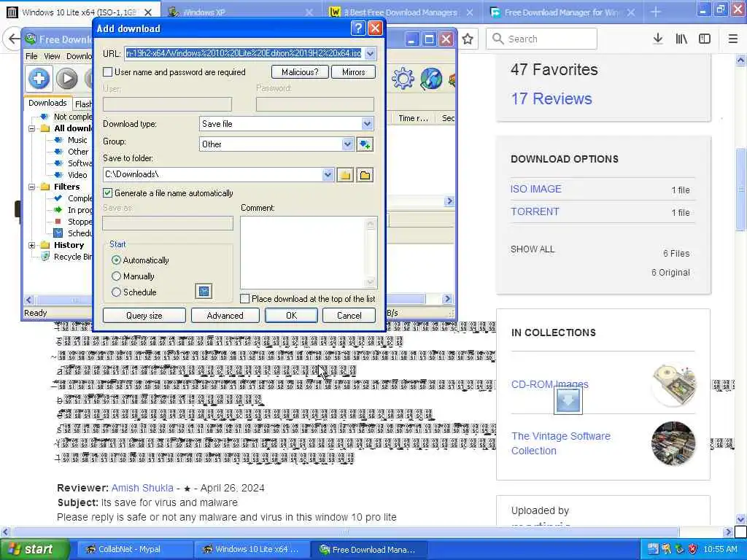Screen dimensions: 747x560
Task: Open the browser Library icon
Action: pos(681,39)
